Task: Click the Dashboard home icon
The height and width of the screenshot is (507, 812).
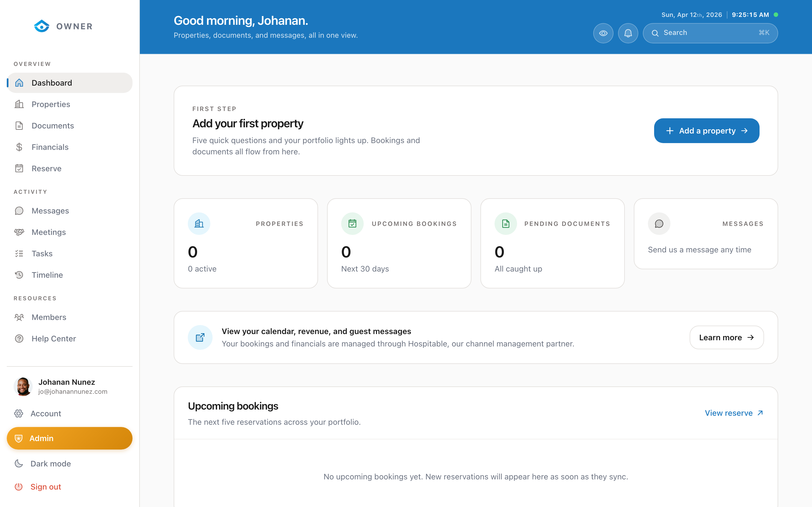Action: [19, 83]
